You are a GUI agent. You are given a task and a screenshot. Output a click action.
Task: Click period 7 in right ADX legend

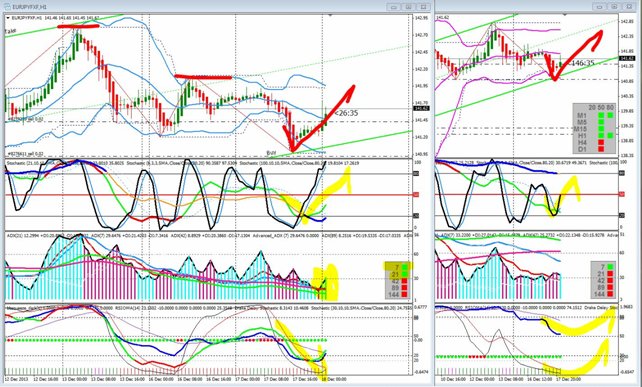point(602,267)
